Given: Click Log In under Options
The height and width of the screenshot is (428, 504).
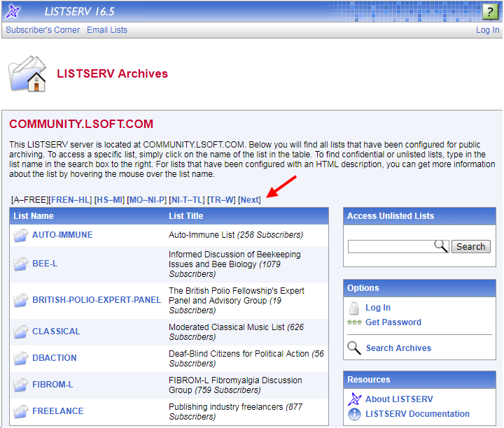Looking at the screenshot, I should (378, 308).
